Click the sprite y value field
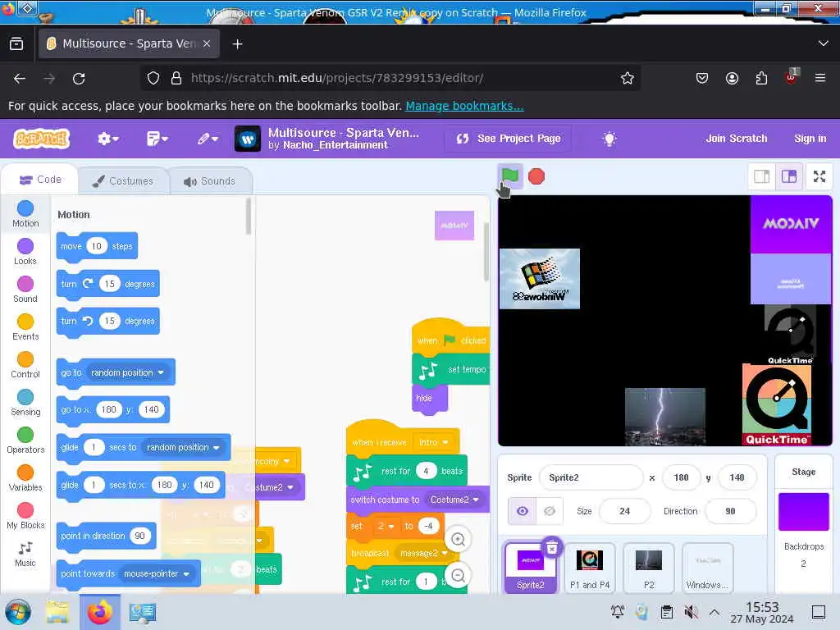This screenshot has height=630, width=840. (x=737, y=477)
